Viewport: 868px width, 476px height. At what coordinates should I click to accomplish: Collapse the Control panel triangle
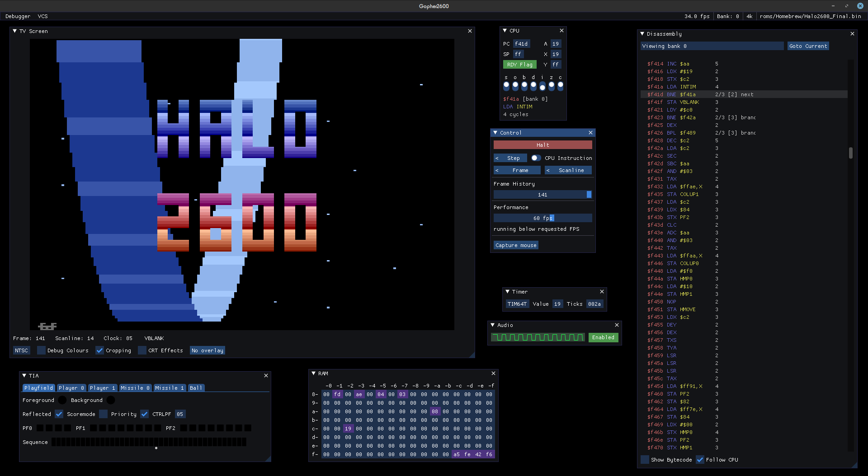(495, 133)
